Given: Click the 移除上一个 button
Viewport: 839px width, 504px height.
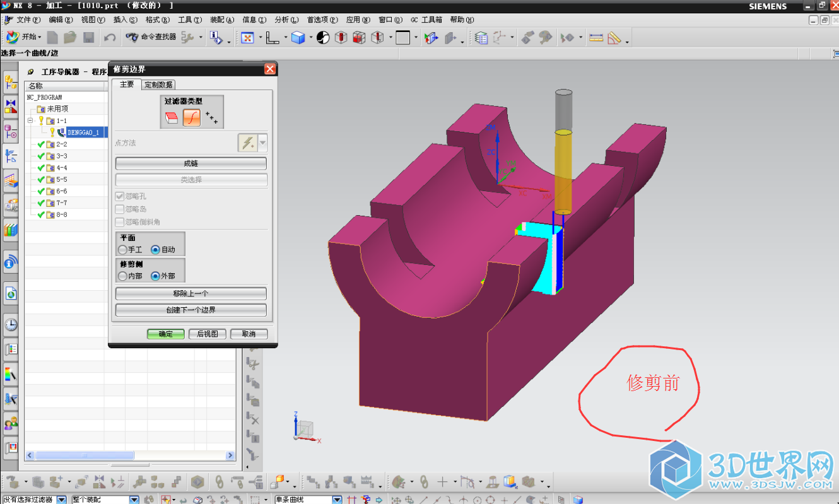Looking at the screenshot, I should [191, 293].
